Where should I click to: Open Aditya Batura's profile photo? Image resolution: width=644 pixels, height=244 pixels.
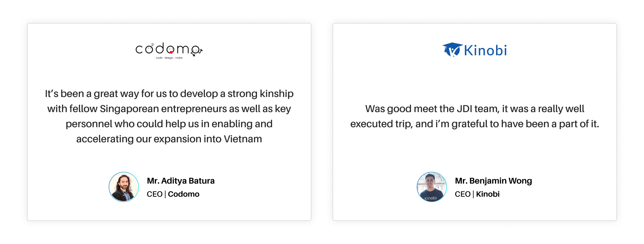click(x=124, y=187)
